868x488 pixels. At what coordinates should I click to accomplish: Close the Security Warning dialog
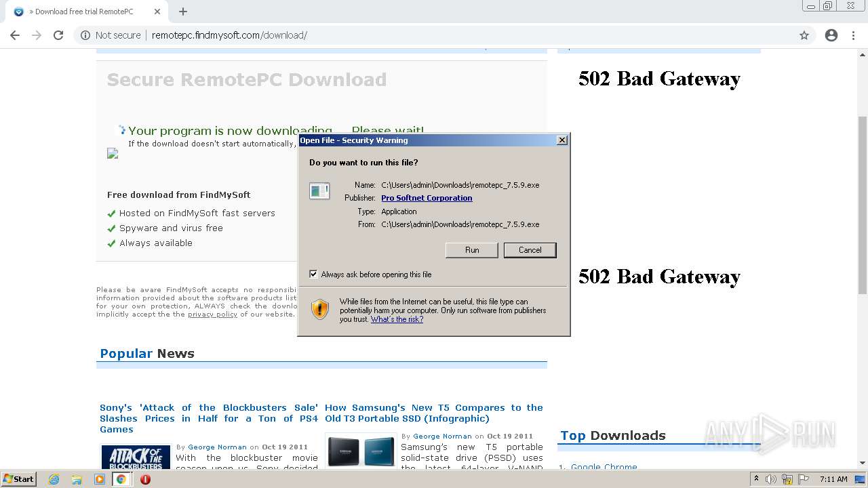point(561,140)
